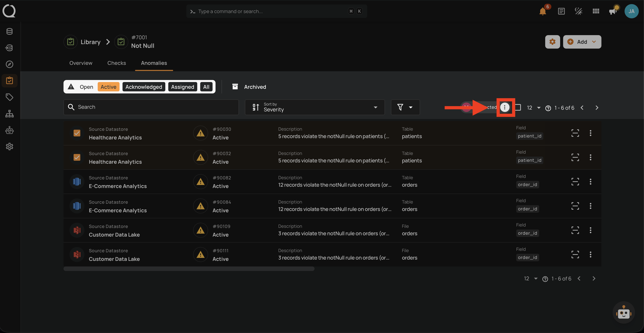The height and width of the screenshot is (333, 644).
Task: Select the Customer Data Lake #90109 row icon
Action: (77, 230)
